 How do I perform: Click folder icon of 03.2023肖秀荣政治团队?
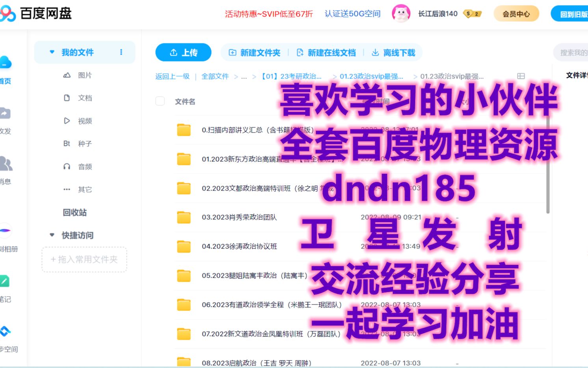tap(184, 217)
